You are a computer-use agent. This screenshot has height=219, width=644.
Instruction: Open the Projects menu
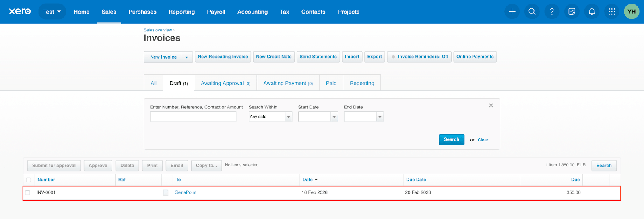[349, 12]
